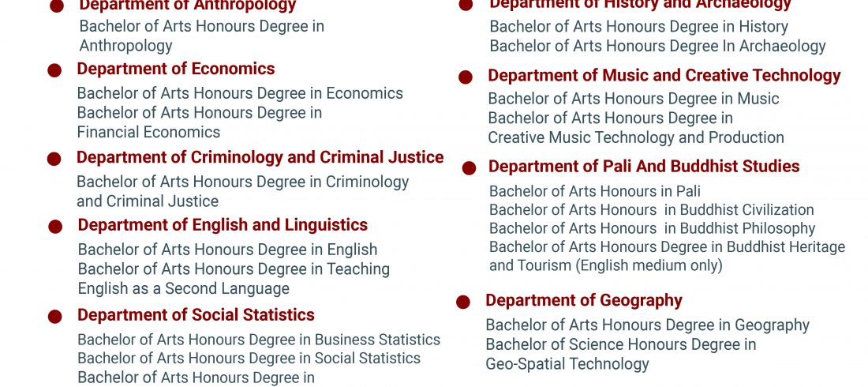Select the Creative Music Technology and Production line
The image size is (868, 387).
tap(636, 137)
